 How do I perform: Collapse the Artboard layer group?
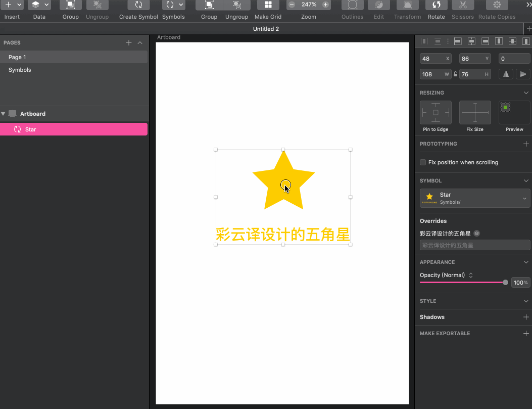[4, 114]
